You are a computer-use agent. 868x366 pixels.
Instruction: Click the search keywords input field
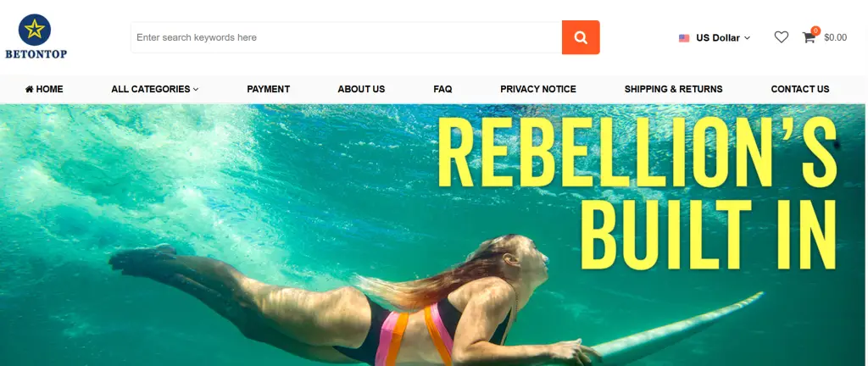coord(347,37)
